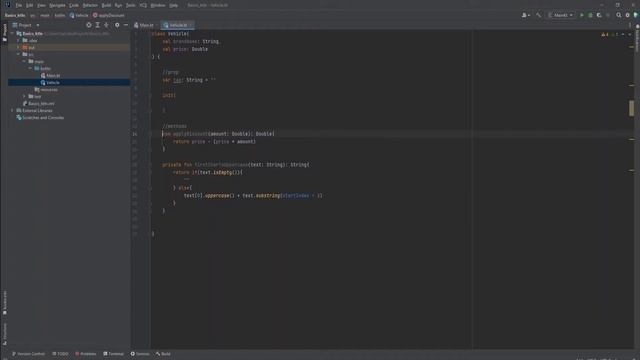Click the src breadcrumb in navigation bar
This screenshot has width=640, height=360.
point(32,15)
